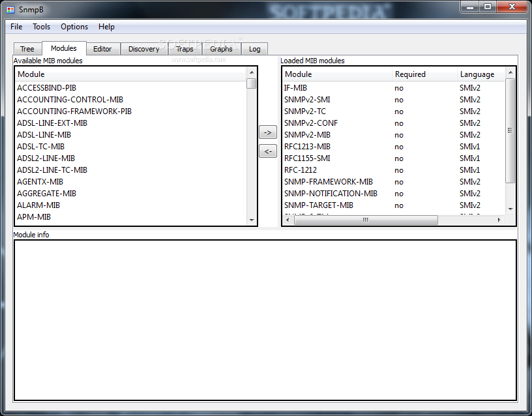Click loaded modules horizontal scroll right arrow
This screenshot has width=532, height=416.
point(499,220)
